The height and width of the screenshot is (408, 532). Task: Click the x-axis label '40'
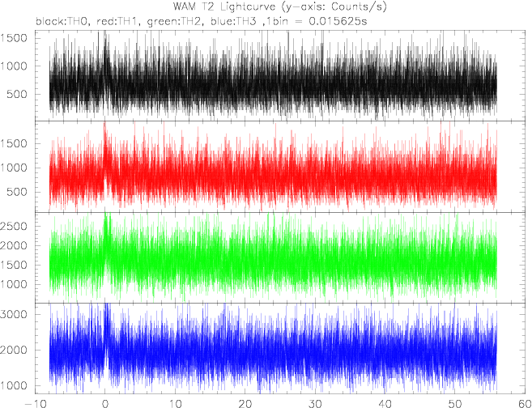pyautogui.click(x=385, y=404)
